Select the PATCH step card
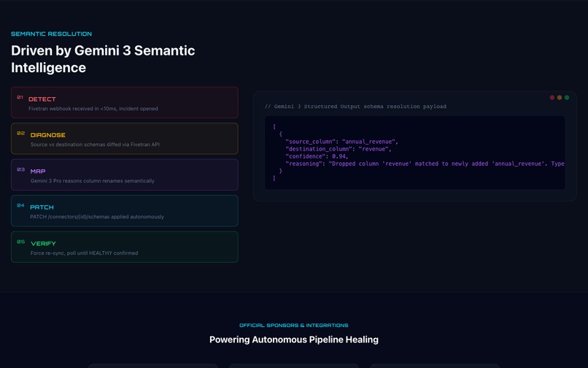 [x=125, y=211]
